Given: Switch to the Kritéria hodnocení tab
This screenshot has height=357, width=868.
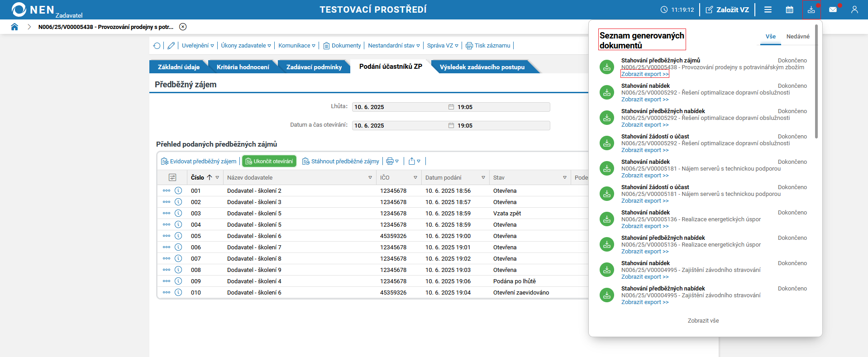Looking at the screenshot, I should pos(243,67).
